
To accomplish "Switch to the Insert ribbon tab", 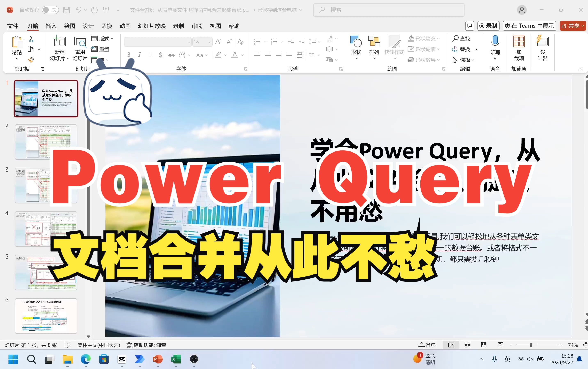I will [51, 26].
